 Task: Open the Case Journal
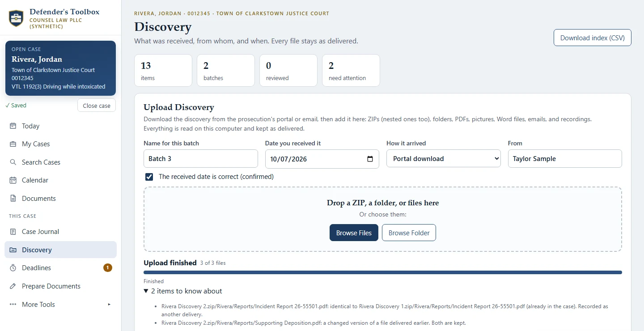tap(60, 232)
